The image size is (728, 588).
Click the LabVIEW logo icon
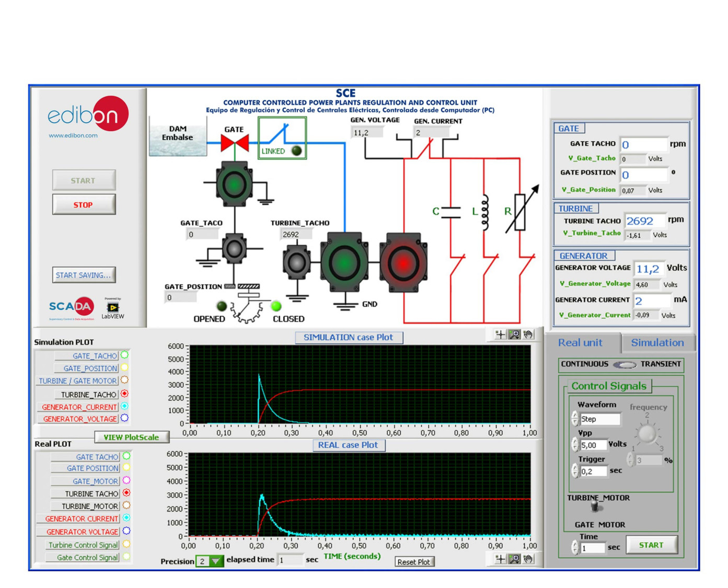pos(112,308)
